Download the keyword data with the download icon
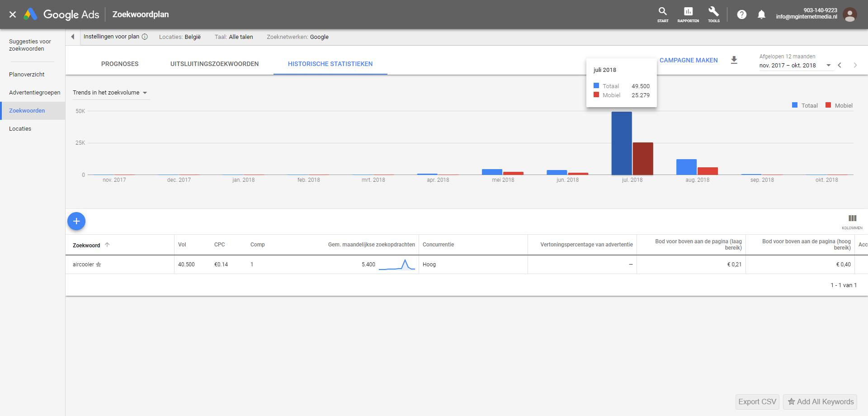 pyautogui.click(x=734, y=60)
